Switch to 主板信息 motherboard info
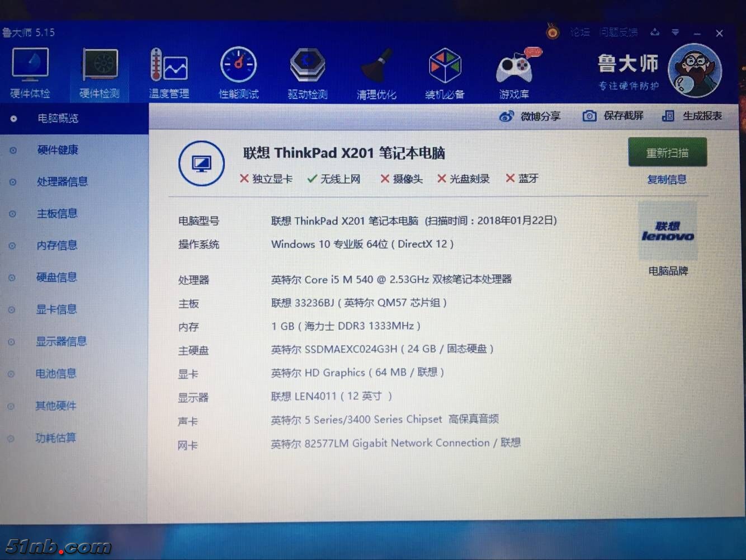The image size is (746, 560). tap(57, 214)
